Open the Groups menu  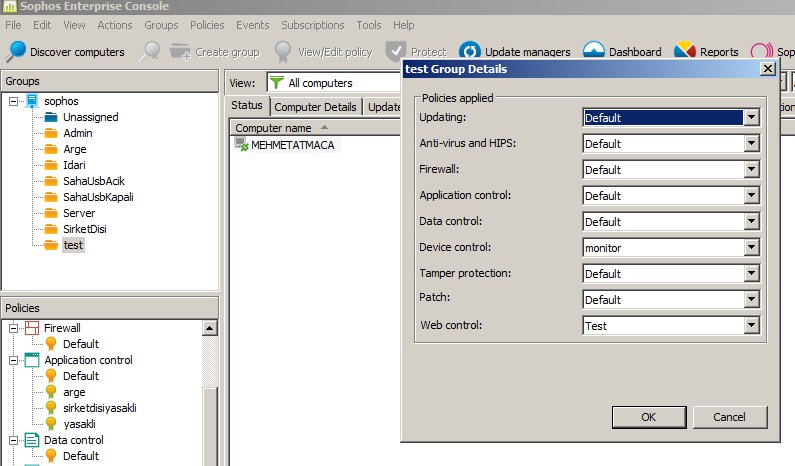coord(161,25)
